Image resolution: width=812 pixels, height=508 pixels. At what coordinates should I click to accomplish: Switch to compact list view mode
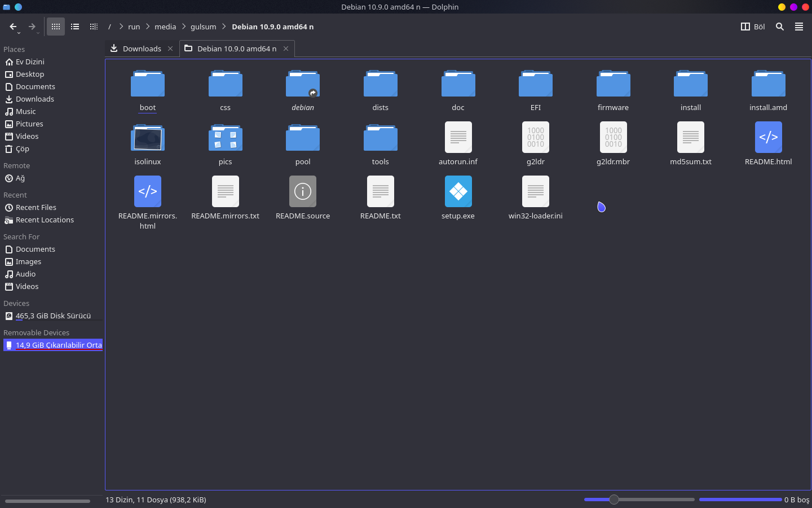(75, 27)
